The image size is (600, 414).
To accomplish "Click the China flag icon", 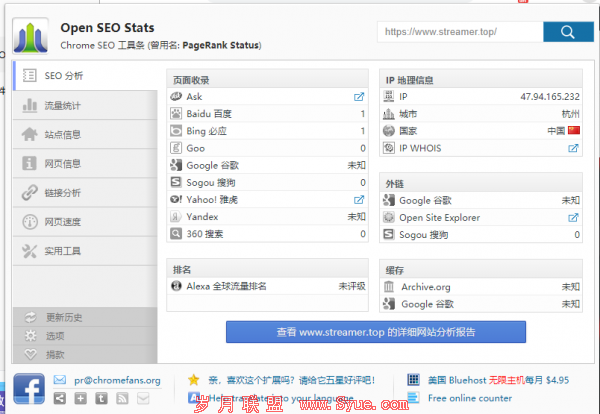I will pos(574,130).
